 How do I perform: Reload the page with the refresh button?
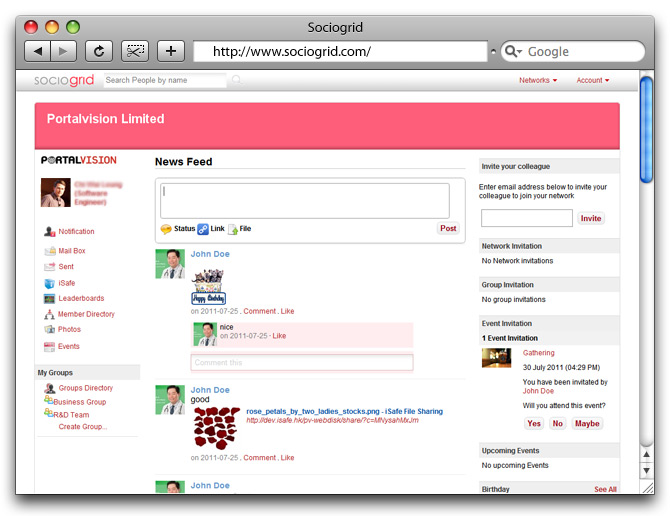(99, 52)
